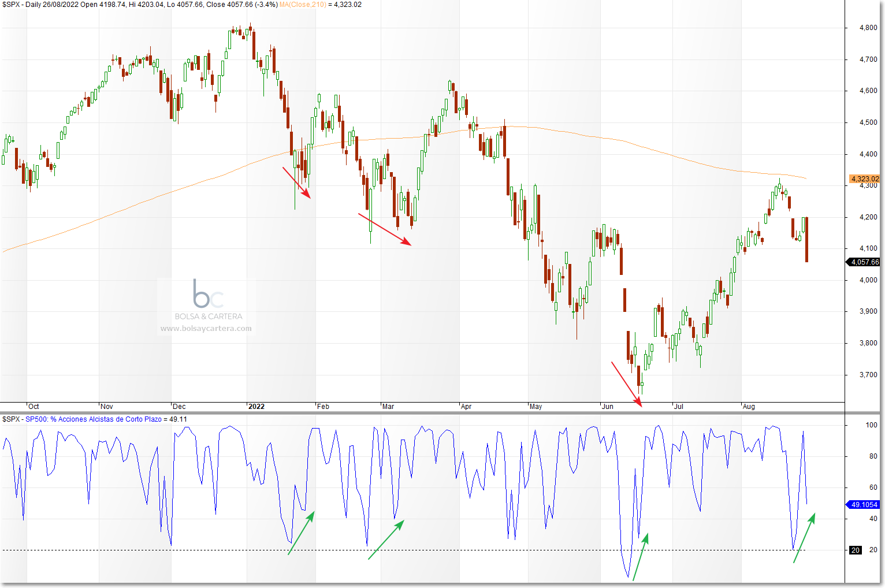Screen dimensions: 885x588
Task: Click the 4,100 price axis label
Action: (868, 248)
